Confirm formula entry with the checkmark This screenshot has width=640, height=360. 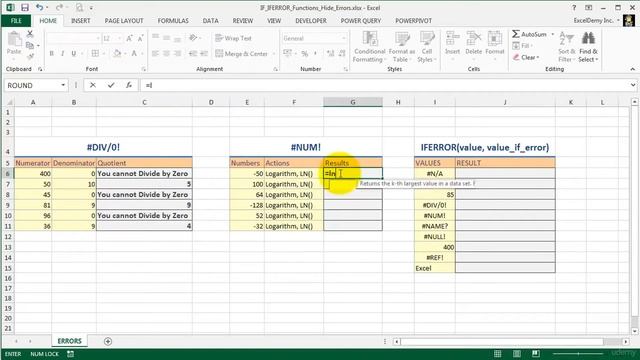111,85
